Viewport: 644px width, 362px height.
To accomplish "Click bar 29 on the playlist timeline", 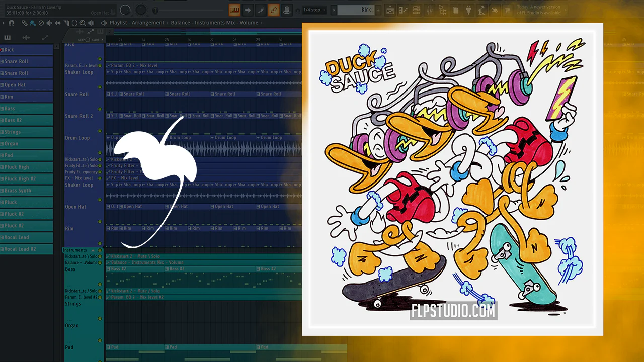I will pyautogui.click(x=258, y=39).
